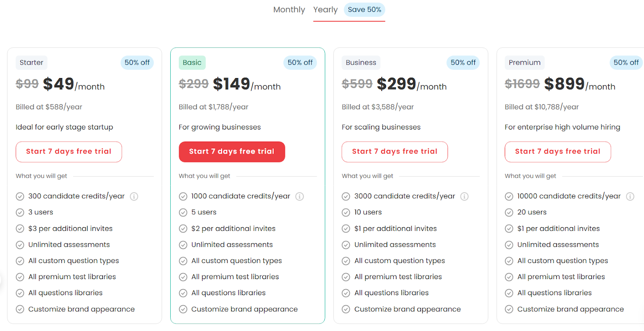Start the Starter plan free trial

[69, 152]
